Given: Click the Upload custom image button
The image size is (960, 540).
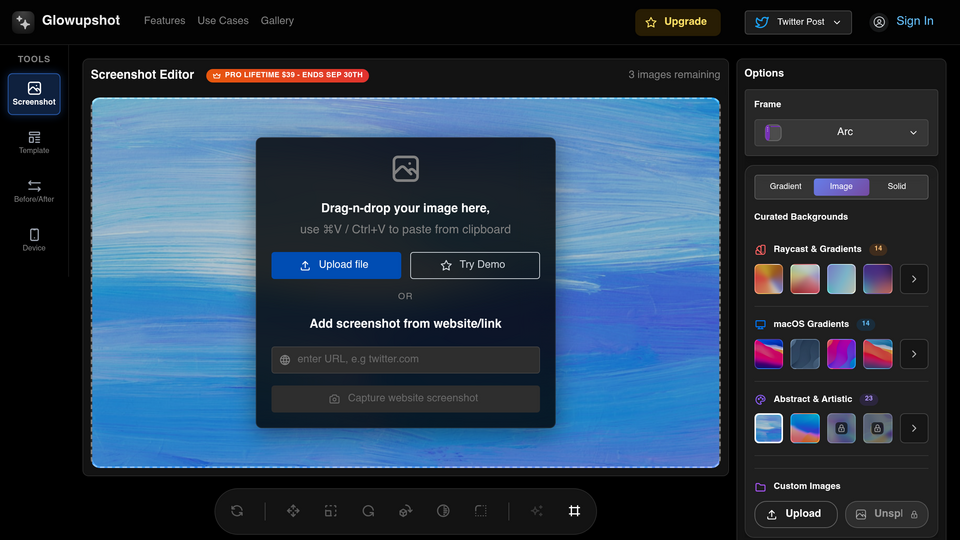Looking at the screenshot, I should 795,514.
